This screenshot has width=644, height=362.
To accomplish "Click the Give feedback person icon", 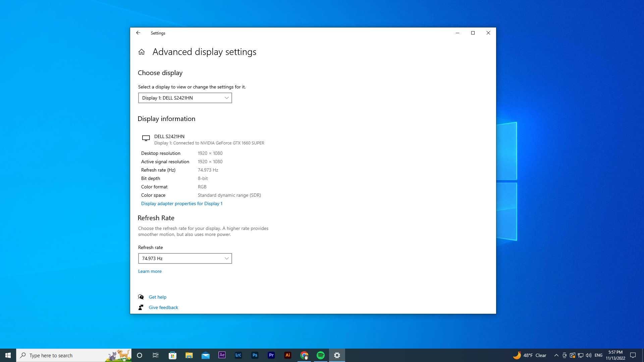I will [x=141, y=307].
